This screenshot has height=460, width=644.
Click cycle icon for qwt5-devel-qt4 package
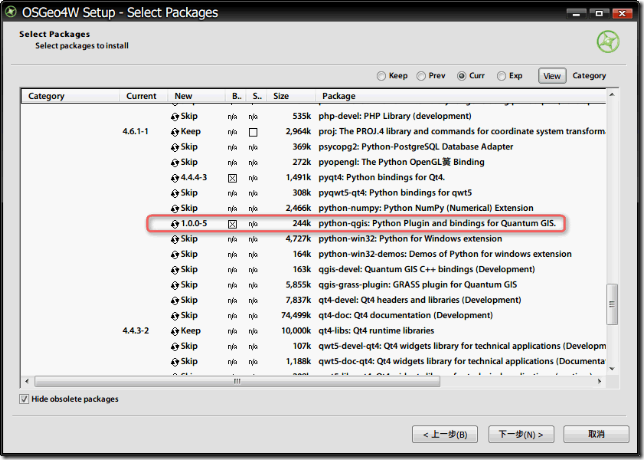[x=175, y=347]
